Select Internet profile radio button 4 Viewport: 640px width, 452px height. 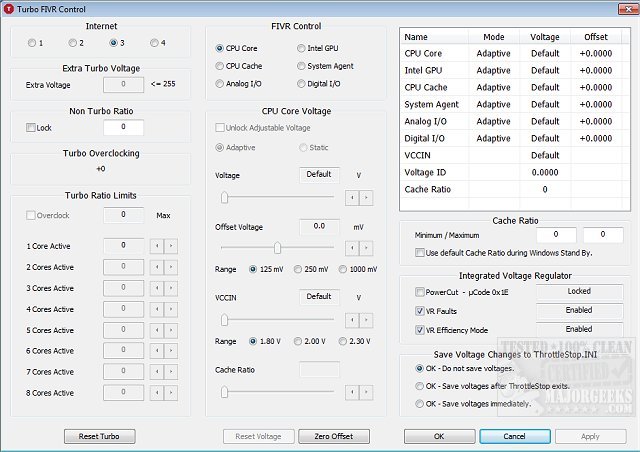154,43
